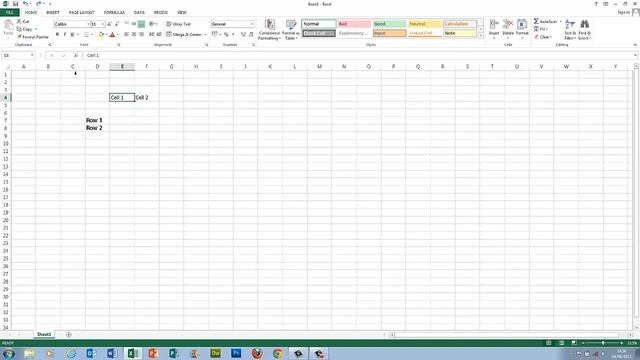The width and height of the screenshot is (640, 360).
Task: Open Find & Select menu
Action: 584,29
